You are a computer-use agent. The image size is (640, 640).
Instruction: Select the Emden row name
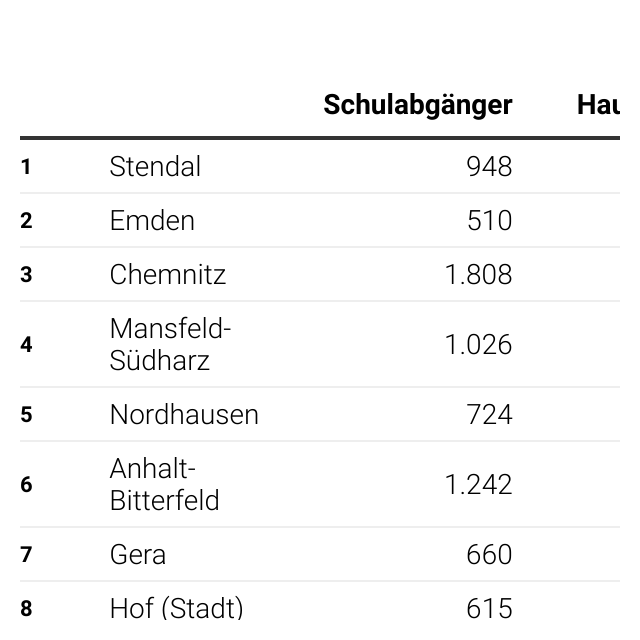[x=152, y=220]
